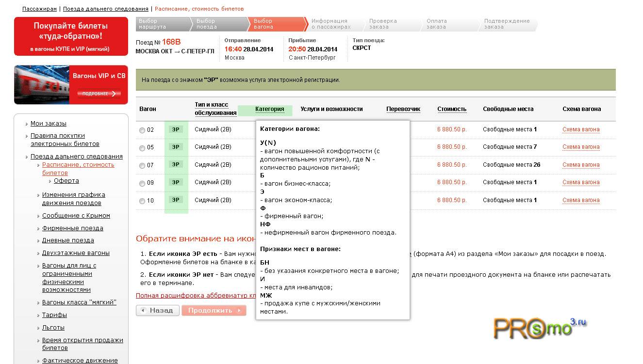This screenshot has width=643, height=364.
Task: Open Фирменные поезда link
Action: (73, 228)
